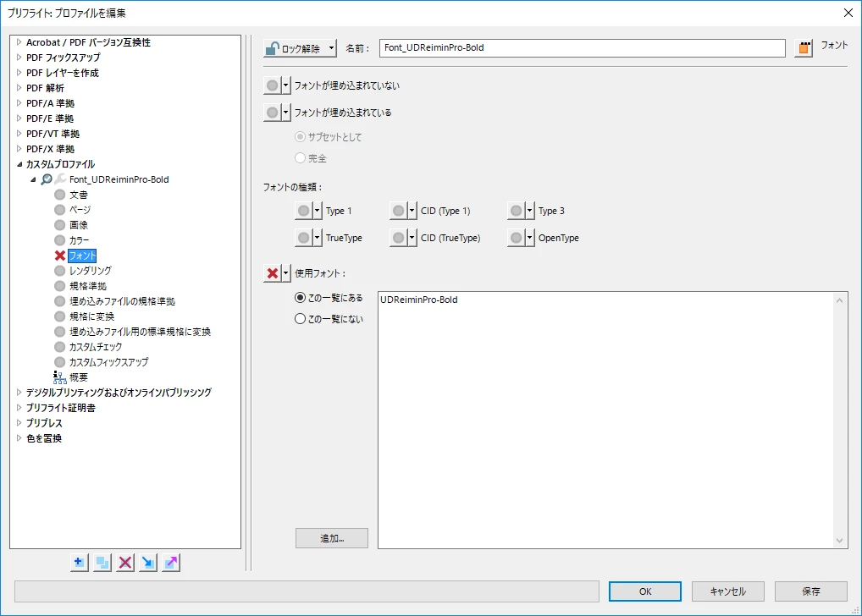Image resolution: width=862 pixels, height=616 pixels.
Task: Expand the PDF/A 準拠 group
Action: click(19, 102)
